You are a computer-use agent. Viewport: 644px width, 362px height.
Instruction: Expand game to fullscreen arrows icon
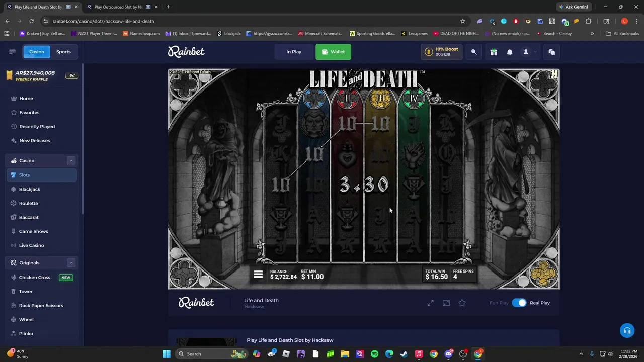(430, 303)
